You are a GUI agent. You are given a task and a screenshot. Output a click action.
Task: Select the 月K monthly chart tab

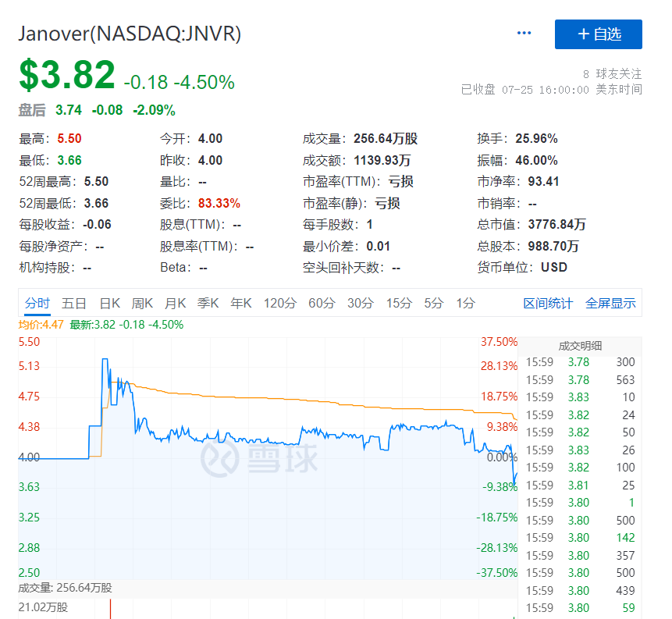(x=176, y=304)
